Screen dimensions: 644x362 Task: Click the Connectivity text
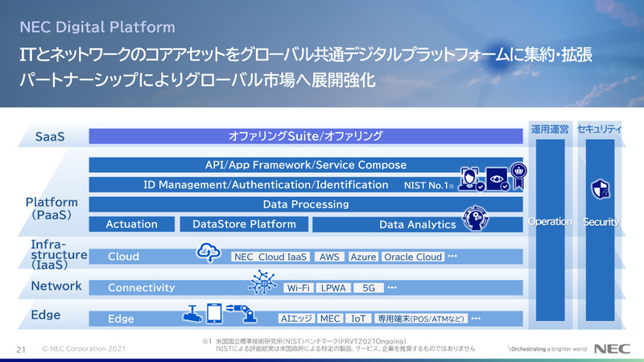[x=142, y=288]
